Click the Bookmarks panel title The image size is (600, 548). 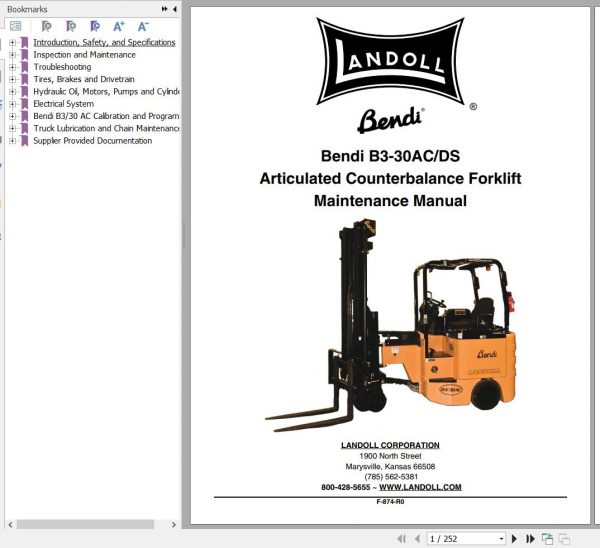[x=27, y=9]
